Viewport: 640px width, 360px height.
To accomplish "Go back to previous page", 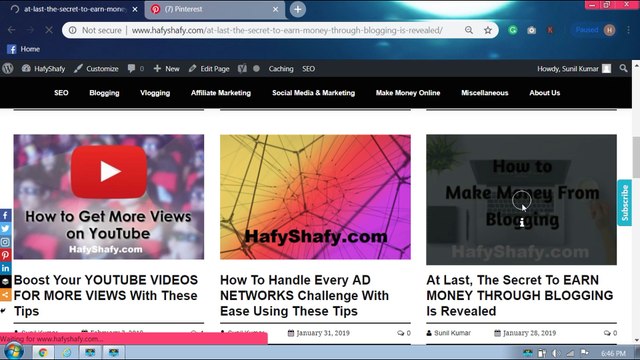I will (x=11, y=30).
